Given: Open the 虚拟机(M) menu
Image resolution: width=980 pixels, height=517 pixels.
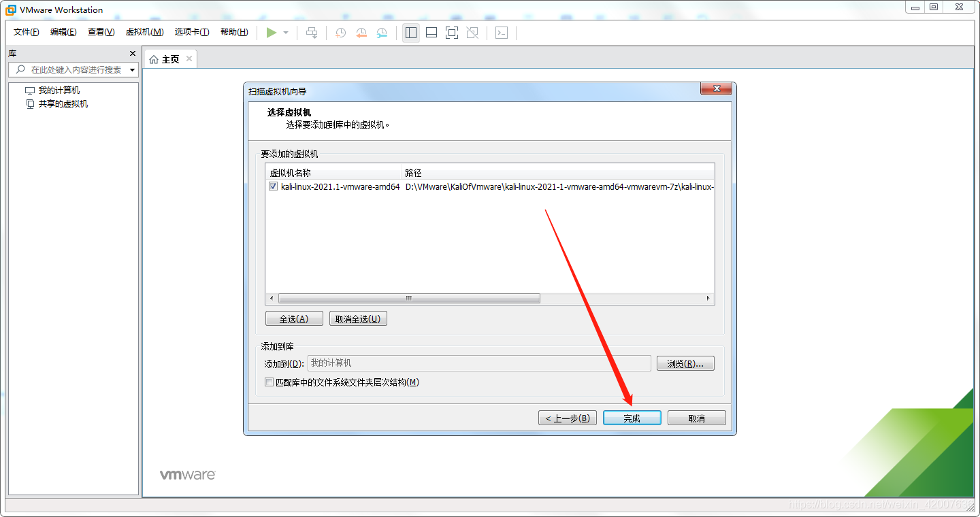Looking at the screenshot, I should (145, 32).
